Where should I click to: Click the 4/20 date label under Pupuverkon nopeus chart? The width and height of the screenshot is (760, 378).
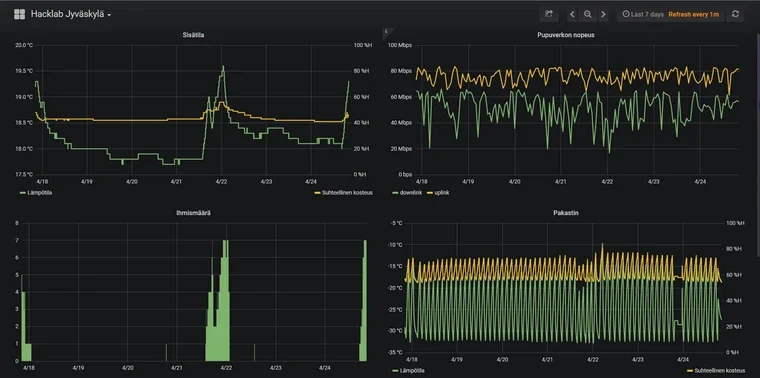coord(514,182)
